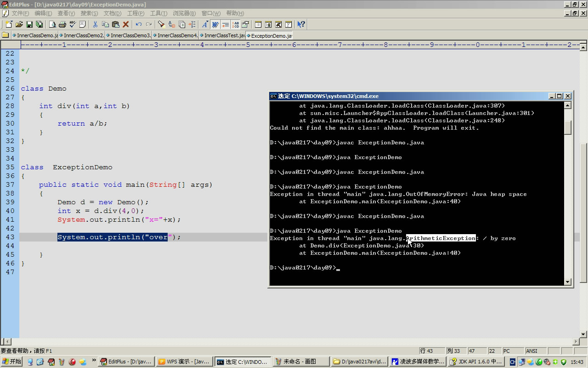The height and width of the screenshot is (368, 588).
Task: Click the Cut scissors icon
Action: point(95,24)
